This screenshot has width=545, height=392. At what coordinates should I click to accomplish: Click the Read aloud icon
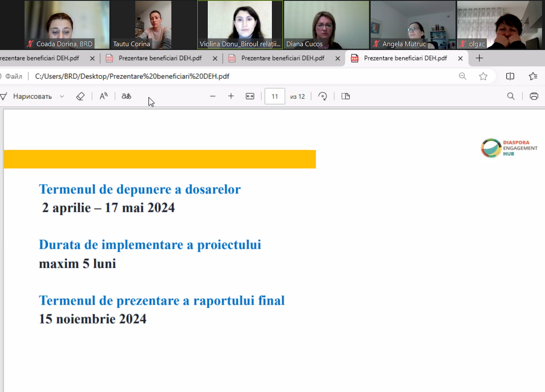pos(103,97)
